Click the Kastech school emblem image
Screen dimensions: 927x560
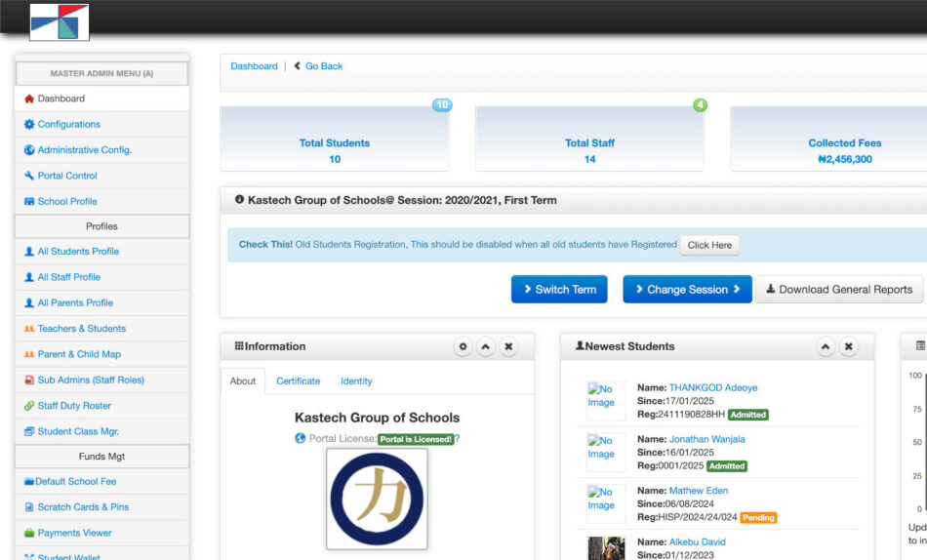click(377, 498)
